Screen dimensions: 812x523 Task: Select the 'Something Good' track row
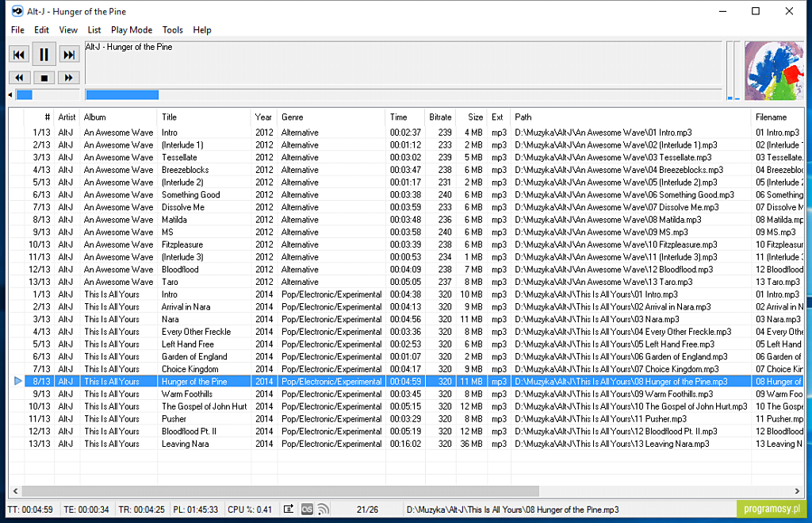406,195
